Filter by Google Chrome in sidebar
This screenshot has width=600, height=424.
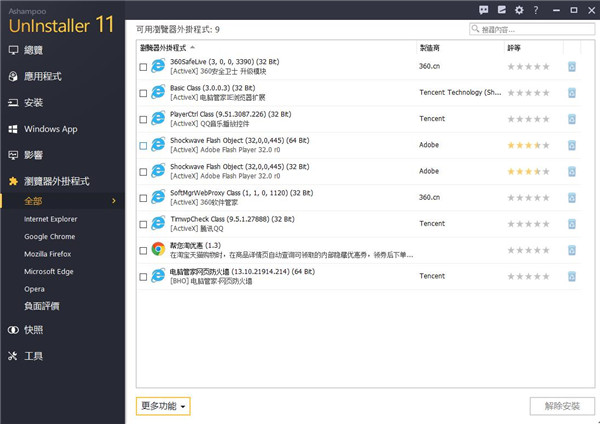[x=50, y=236]
